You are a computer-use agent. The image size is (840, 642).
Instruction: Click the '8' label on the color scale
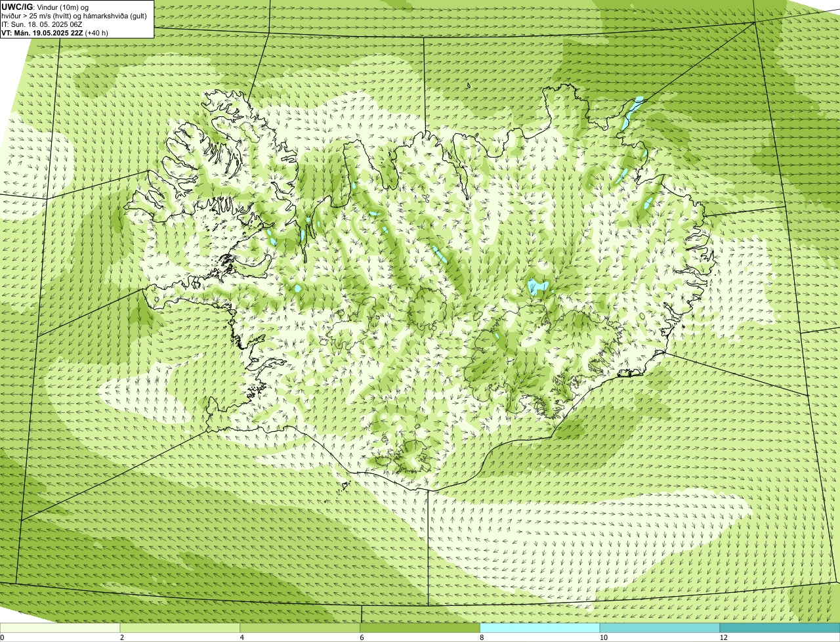(x=482, y=637)
